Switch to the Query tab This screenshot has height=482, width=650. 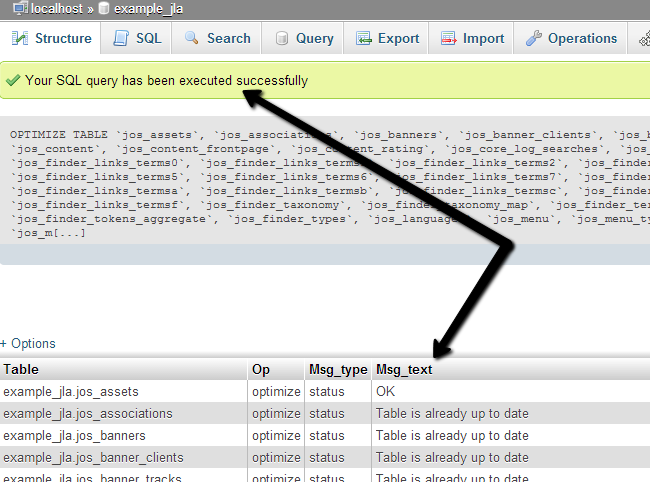(x=303, y=39)
